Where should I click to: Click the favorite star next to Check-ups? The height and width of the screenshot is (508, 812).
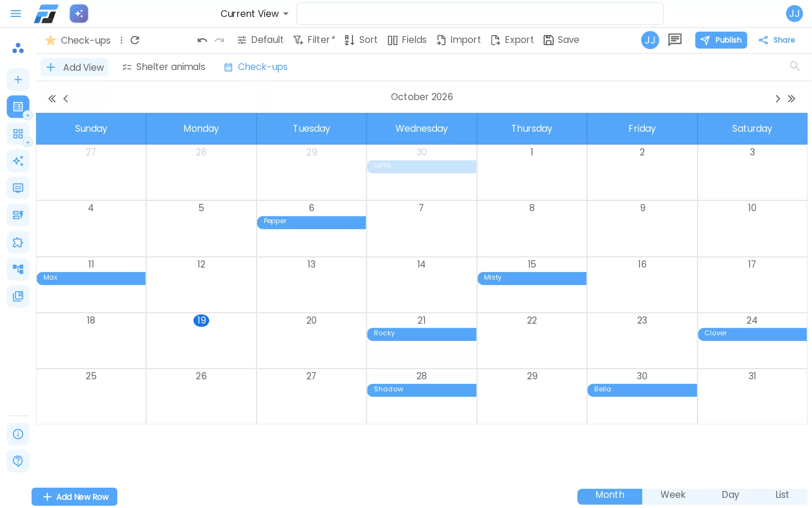tap(50, 40)
